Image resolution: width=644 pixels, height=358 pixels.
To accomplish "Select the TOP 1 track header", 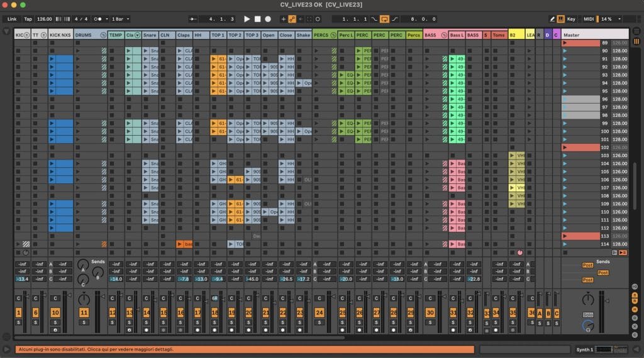I will point(218,35).
